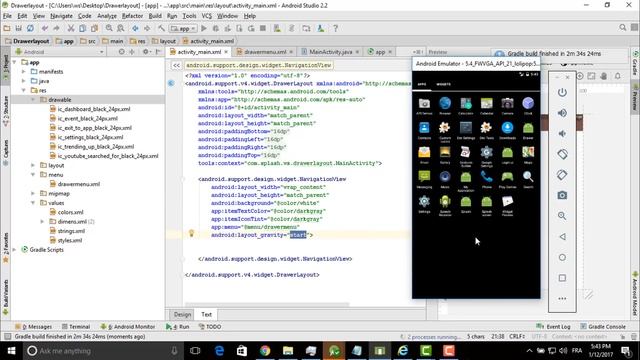This screenshot has width=640, height=360.
Task: Switch to Design tab below editor
Action: (182, 314)
